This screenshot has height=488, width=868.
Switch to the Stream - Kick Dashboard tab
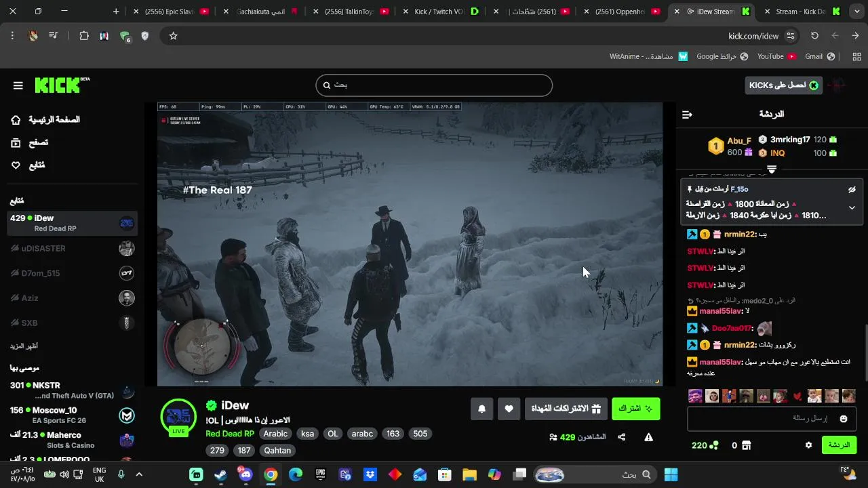pos(801,12)
